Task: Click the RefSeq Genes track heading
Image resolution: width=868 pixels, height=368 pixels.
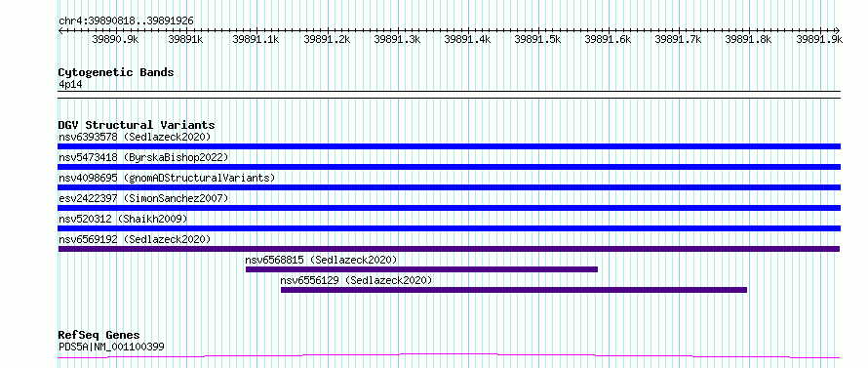Action: [x=99, y=335]
